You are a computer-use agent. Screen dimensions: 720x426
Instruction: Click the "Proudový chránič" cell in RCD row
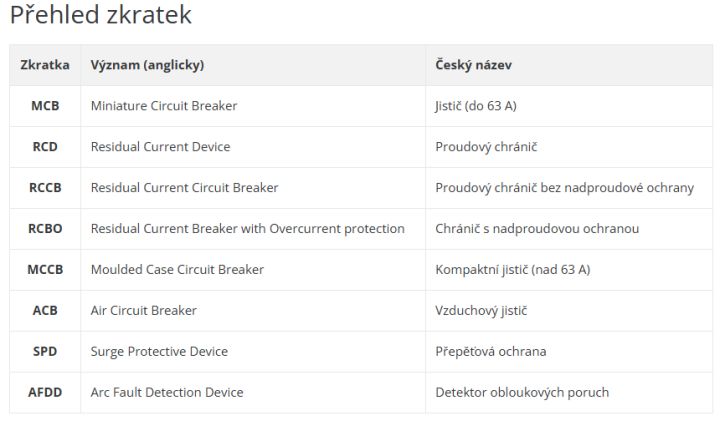coord(486,146)
